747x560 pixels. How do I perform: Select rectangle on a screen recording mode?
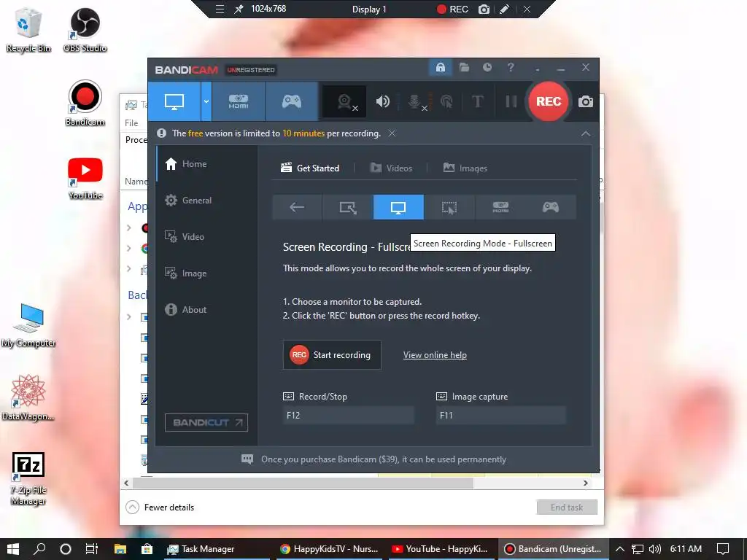348,207
